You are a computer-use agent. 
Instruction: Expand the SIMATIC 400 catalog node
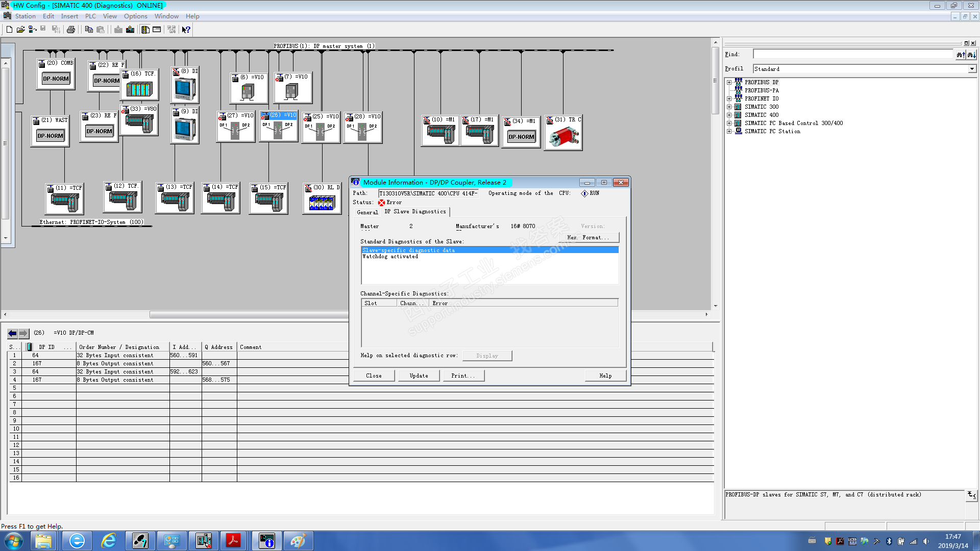tap(729, 115)
